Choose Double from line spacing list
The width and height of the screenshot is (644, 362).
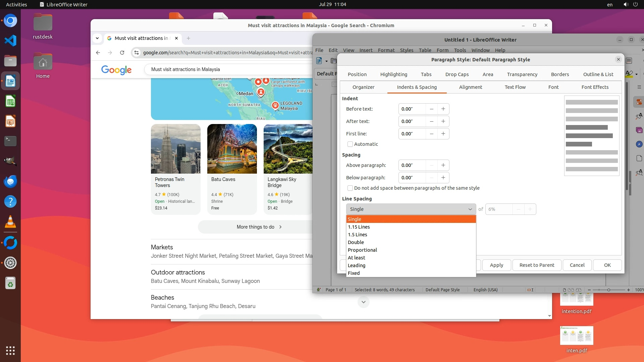356,242
